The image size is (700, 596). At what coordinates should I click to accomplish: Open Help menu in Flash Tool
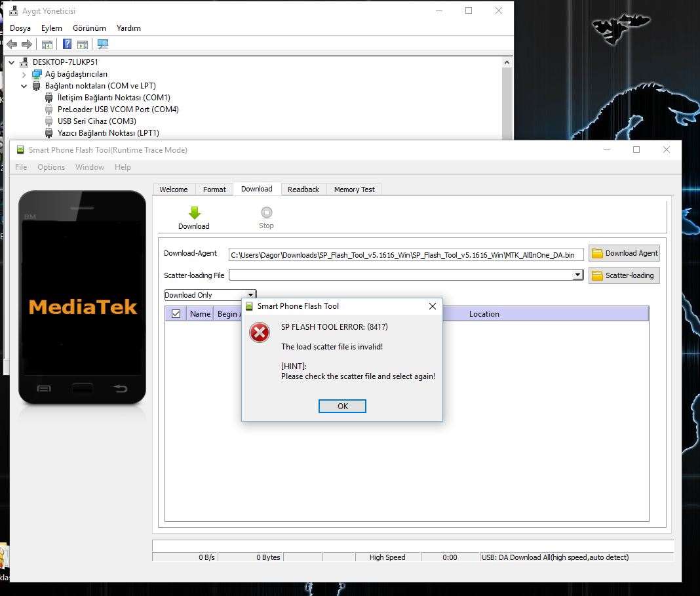click(123, 167)
